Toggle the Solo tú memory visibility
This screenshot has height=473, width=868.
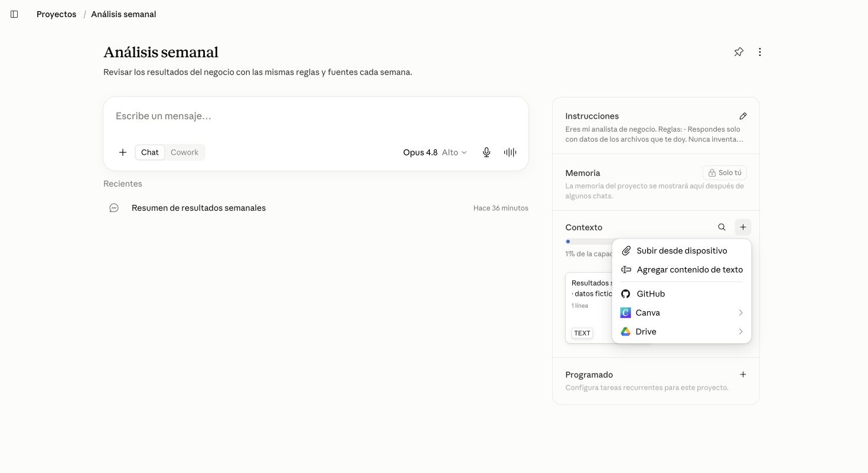[x=725, y=173]
